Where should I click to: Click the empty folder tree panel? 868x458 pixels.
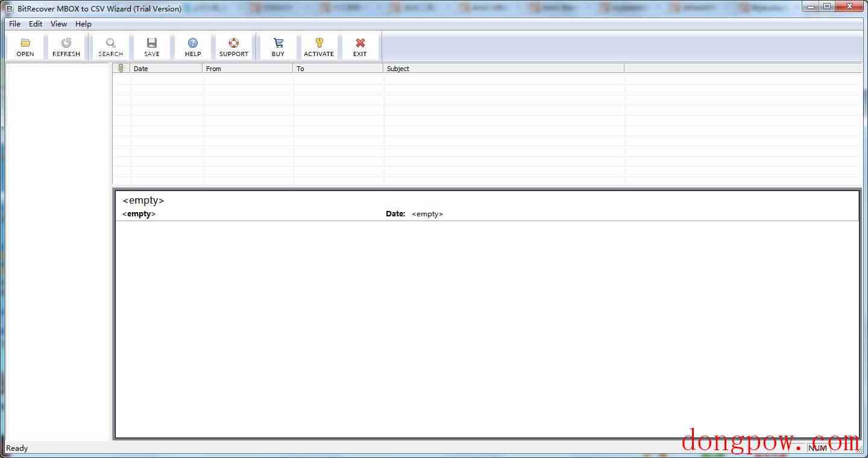[57, 251]
